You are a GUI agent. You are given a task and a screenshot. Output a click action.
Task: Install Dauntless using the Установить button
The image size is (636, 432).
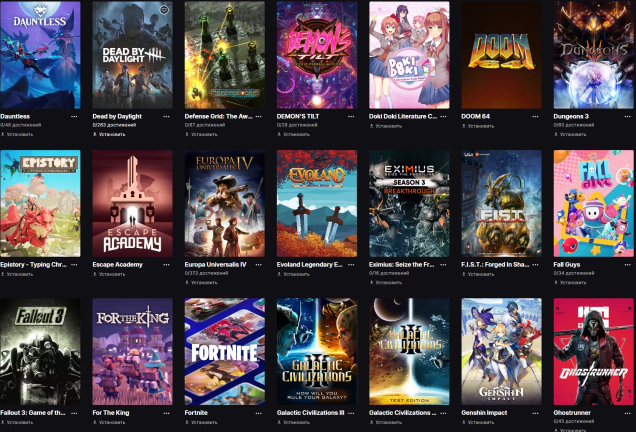tap(20, 133)
